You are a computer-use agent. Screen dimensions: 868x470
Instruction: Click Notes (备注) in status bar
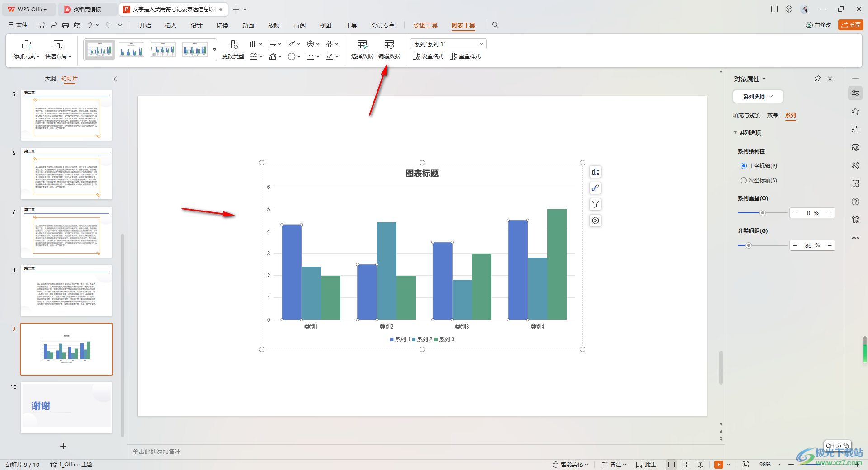point(614,465)
